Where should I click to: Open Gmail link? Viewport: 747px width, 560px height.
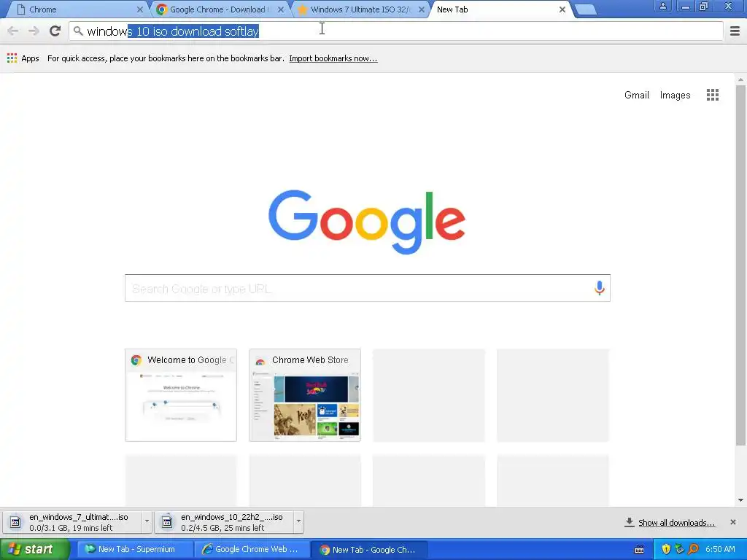coord(636,96)
